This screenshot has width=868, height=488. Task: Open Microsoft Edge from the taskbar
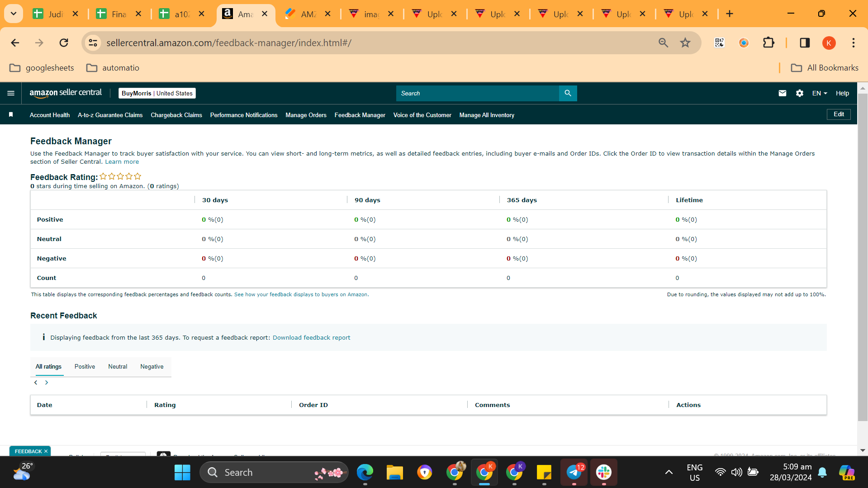(x=365, y=473)
